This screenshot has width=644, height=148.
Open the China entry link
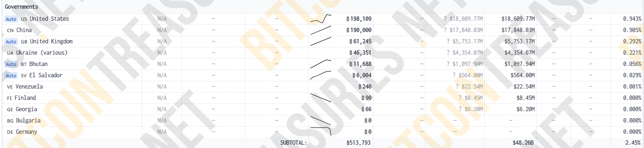24,30
